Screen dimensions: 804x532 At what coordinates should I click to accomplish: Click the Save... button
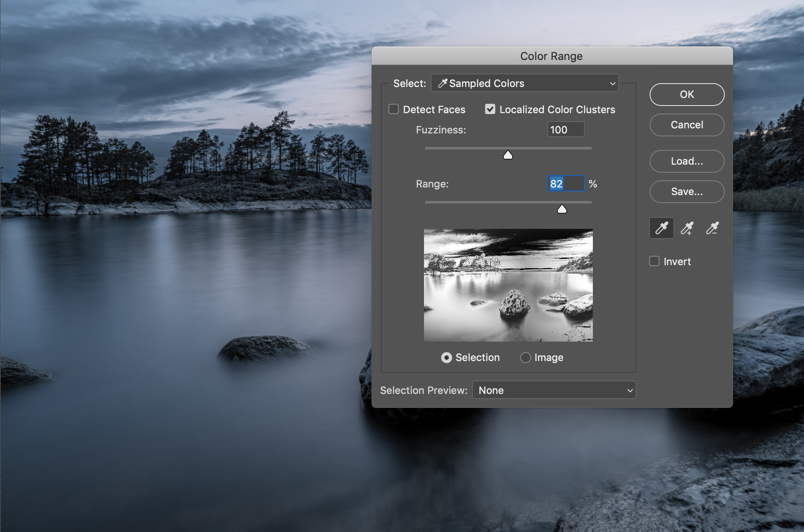tap(687, 192)
